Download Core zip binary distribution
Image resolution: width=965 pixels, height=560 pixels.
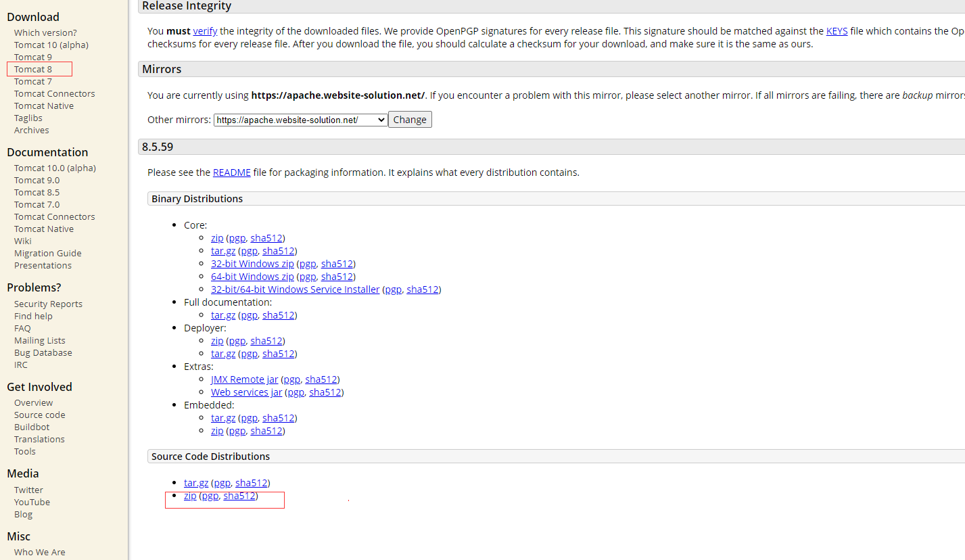coord(217,238)
